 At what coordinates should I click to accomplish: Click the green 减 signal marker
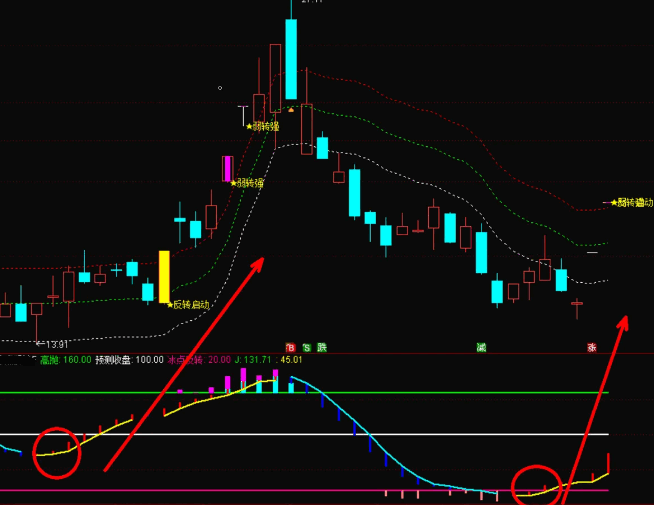point(481,347)
